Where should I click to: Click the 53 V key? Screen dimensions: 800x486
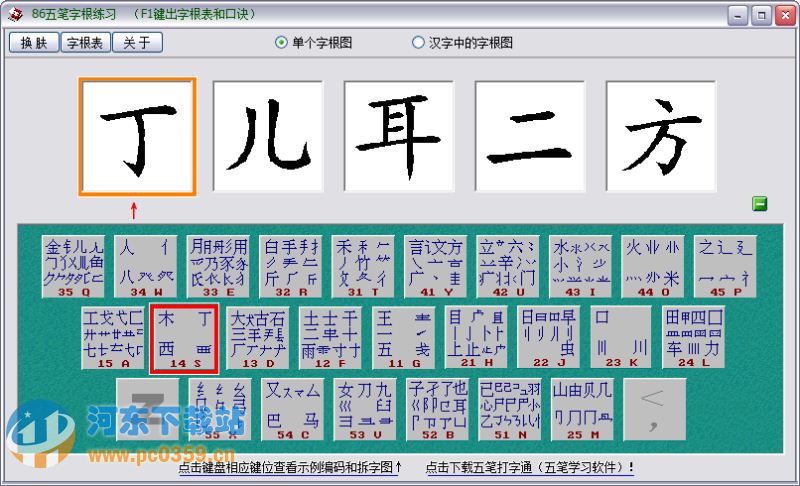click(x=365, y=410)
